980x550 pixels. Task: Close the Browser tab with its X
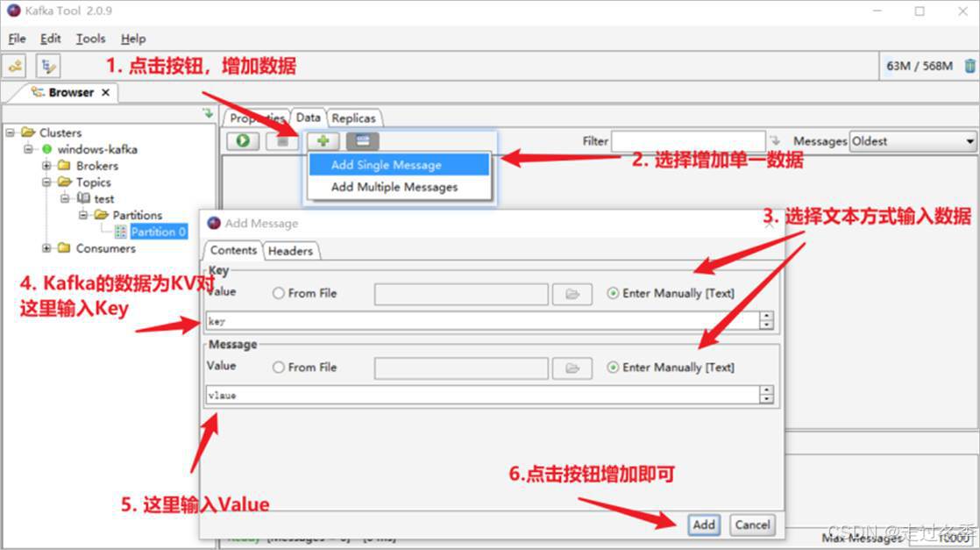coord(105,92)
